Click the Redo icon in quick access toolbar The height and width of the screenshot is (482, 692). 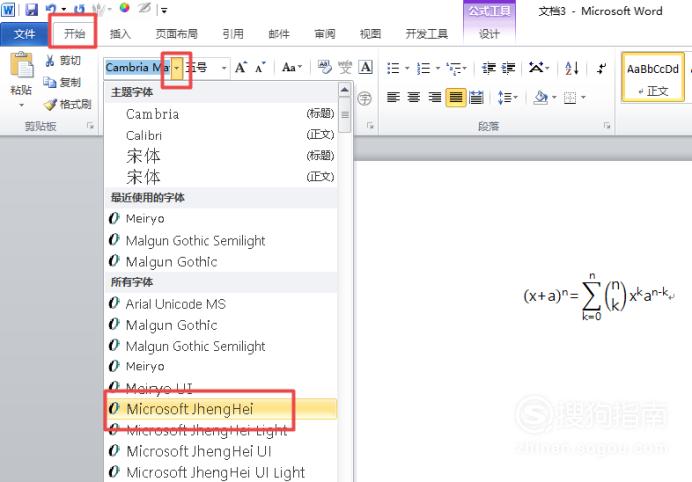(x=79, y=9)
